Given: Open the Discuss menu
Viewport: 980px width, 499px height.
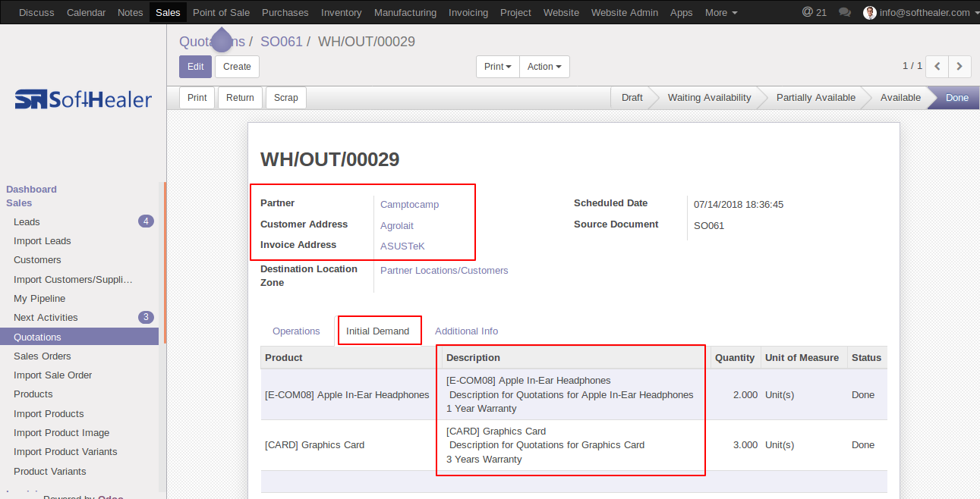Looking at the screenshot, I should click(36, 12).
